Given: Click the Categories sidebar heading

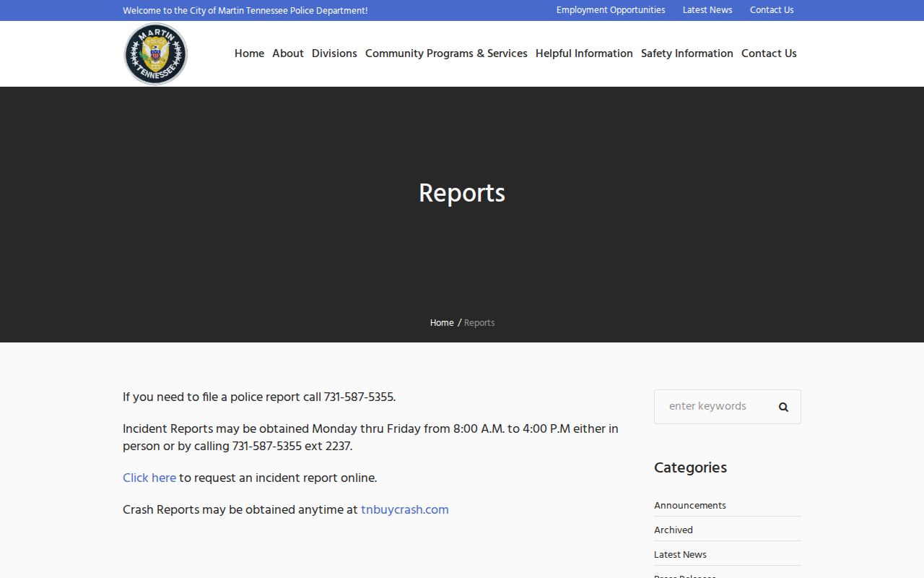Looking at the screenshot, I should point(690,467).
